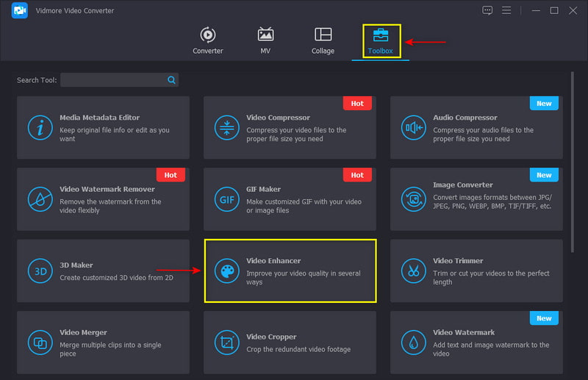Click the Video Watermark title
This screenshot has width=588, height=380.
tap(464, 332)
